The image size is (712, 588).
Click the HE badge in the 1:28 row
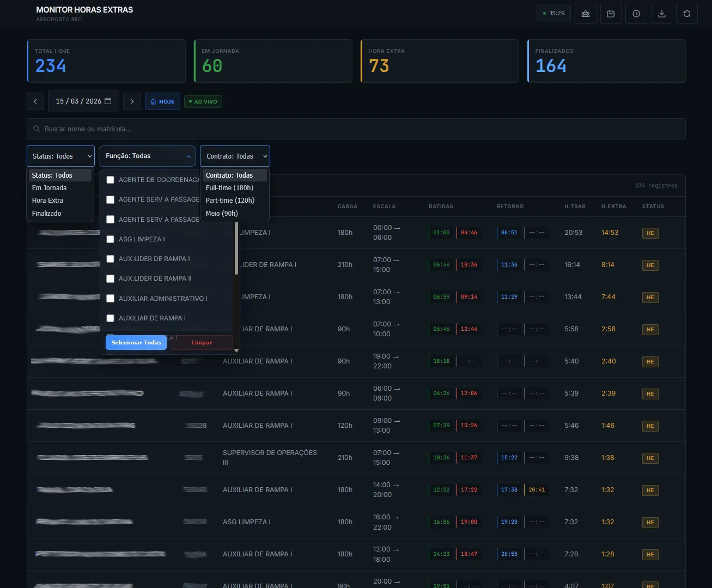coord(650,555)
